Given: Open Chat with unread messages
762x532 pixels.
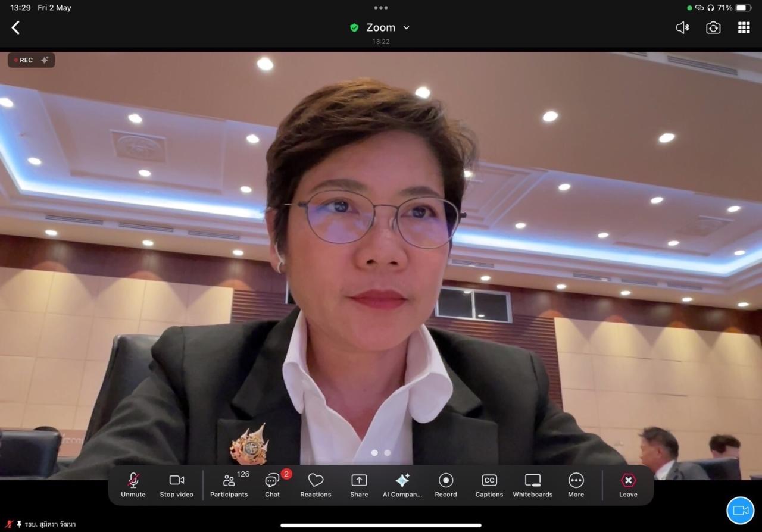Looking at the screenshot, I should click(273, 484).
